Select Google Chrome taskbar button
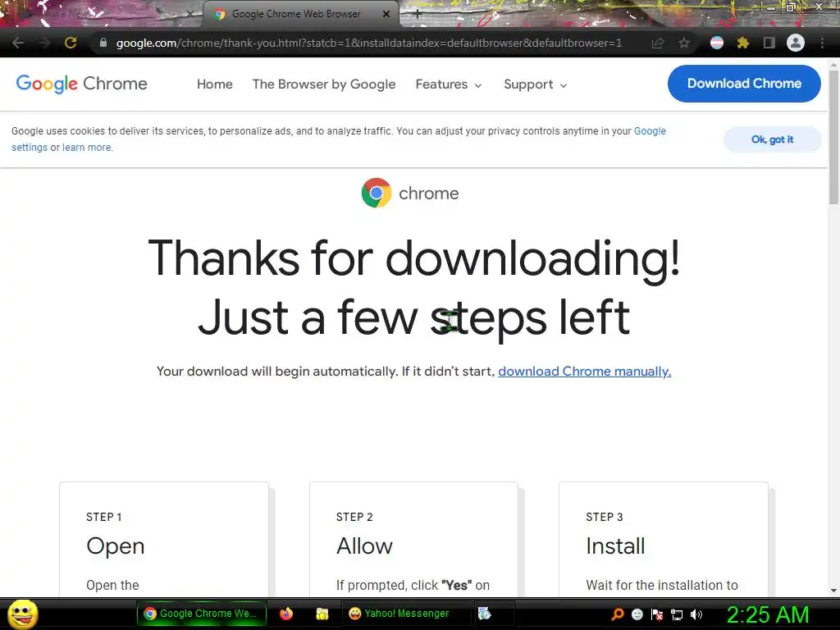Screen dimensions: 840x630 (202, 614)
